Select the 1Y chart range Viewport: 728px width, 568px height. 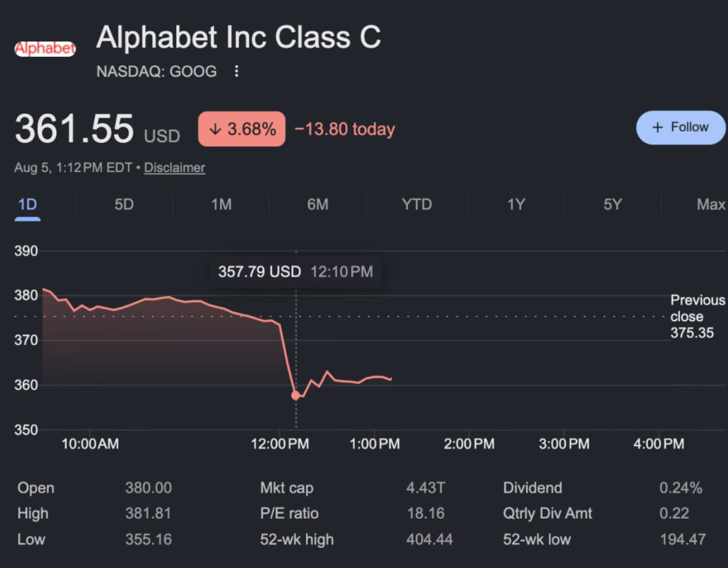[x=516, y=204]
